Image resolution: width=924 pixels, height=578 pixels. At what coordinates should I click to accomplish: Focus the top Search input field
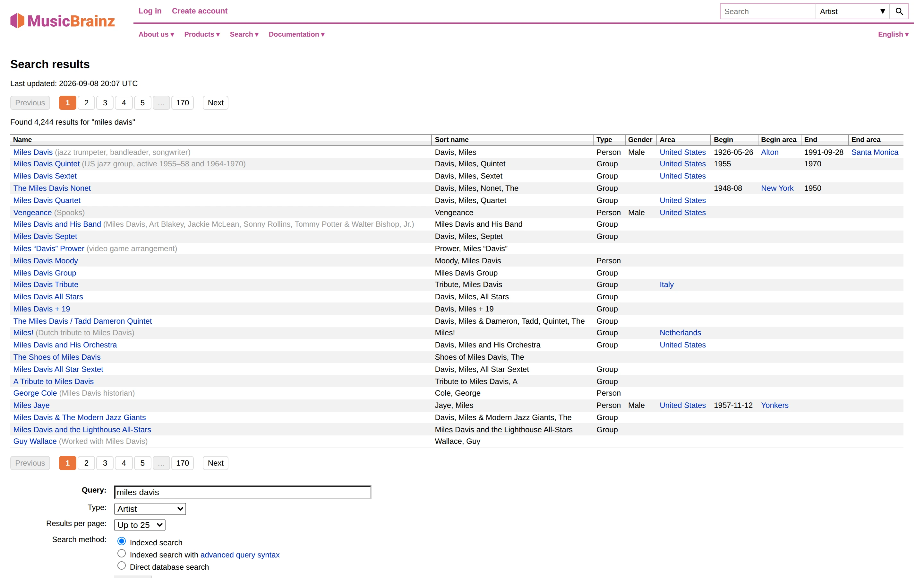point(767,12)
